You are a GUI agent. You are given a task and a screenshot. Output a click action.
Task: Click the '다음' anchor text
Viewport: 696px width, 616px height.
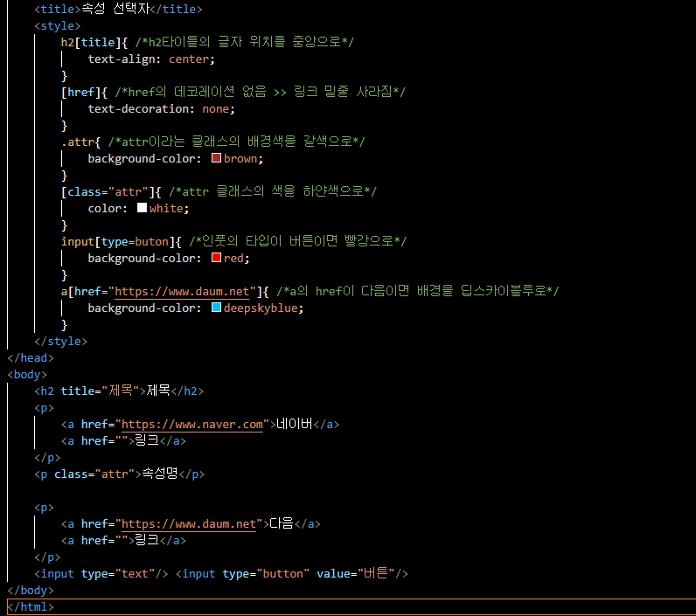282,523
